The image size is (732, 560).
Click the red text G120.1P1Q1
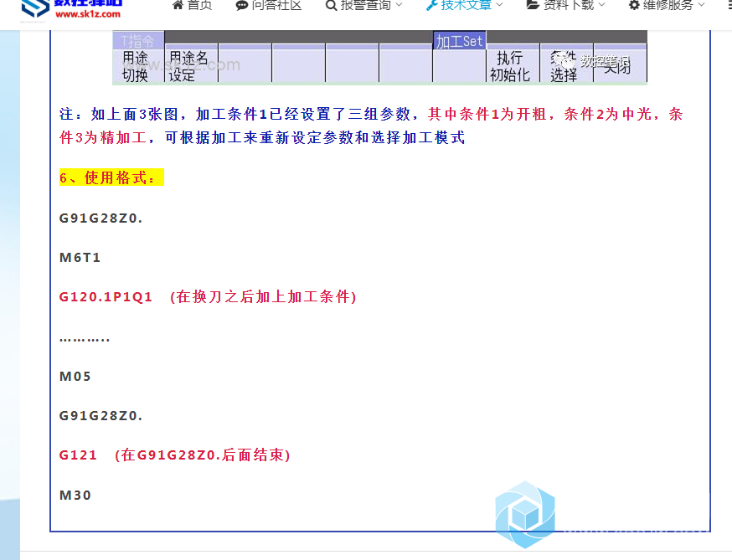coord(106,297)
